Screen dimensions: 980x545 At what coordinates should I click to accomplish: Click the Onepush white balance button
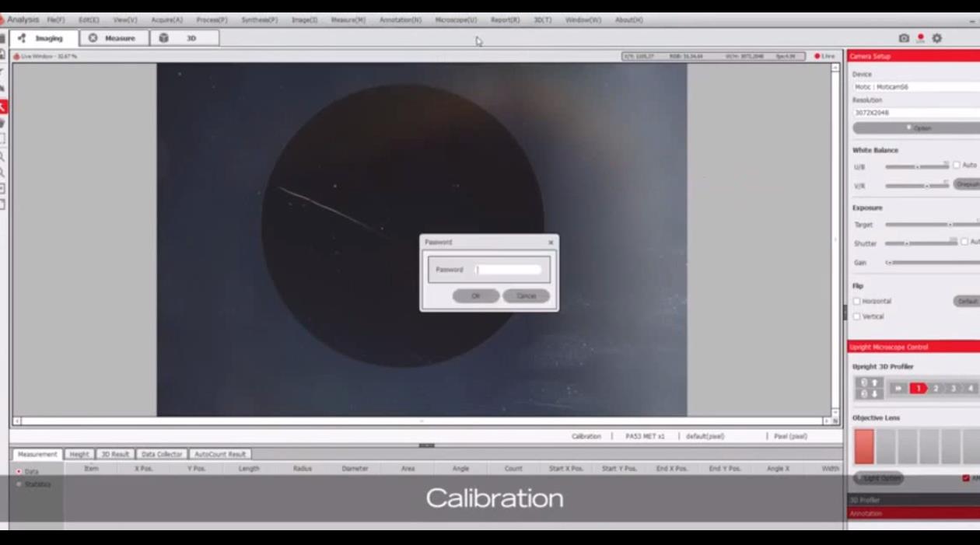tap(967, 184)
